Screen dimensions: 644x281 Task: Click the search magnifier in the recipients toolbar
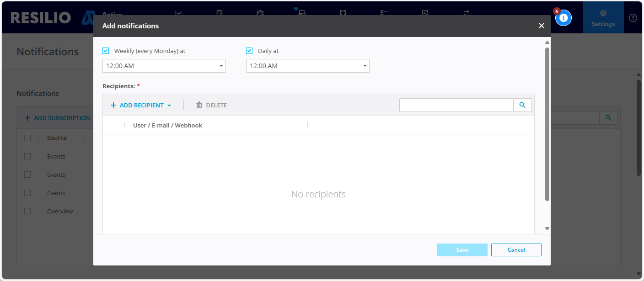click(x=522, y=105)
